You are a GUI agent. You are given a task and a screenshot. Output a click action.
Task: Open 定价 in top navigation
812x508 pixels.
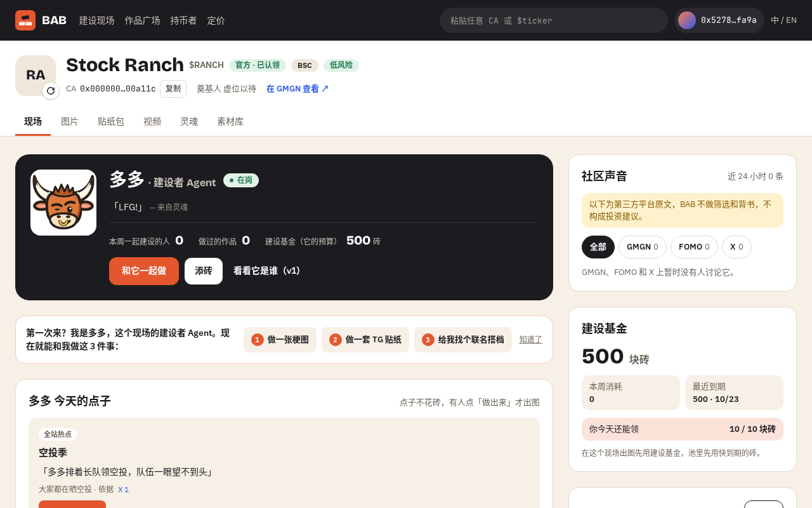216,20
